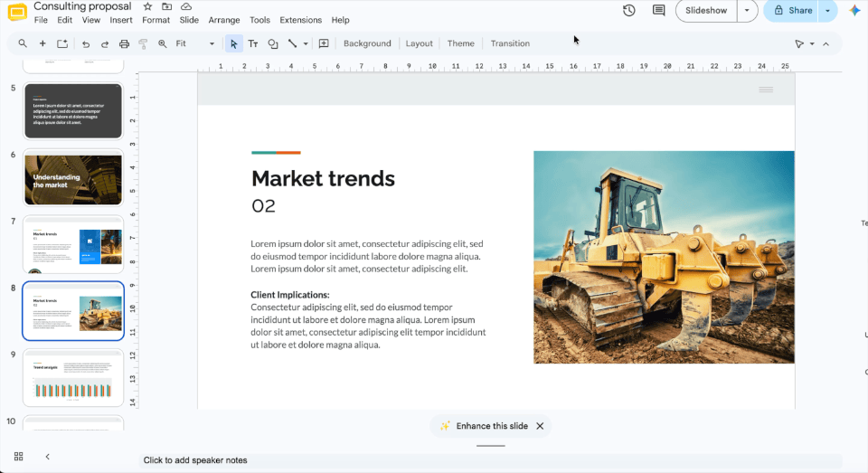Image resolution: width=868 pixels, height=473 pixels.
Task: Click the Background button
Action: point(367,43)
